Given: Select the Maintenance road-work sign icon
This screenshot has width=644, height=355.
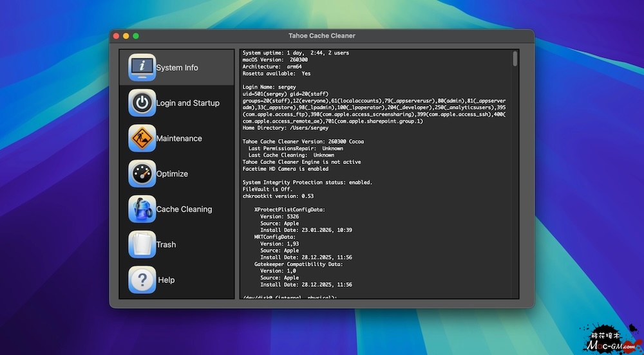Looking at the screenshot, I should [x=142, y=138].
